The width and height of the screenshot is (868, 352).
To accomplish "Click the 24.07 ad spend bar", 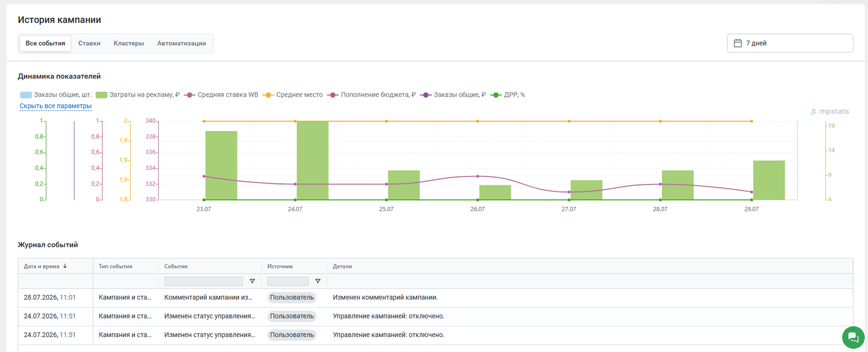I will (312, 160).
